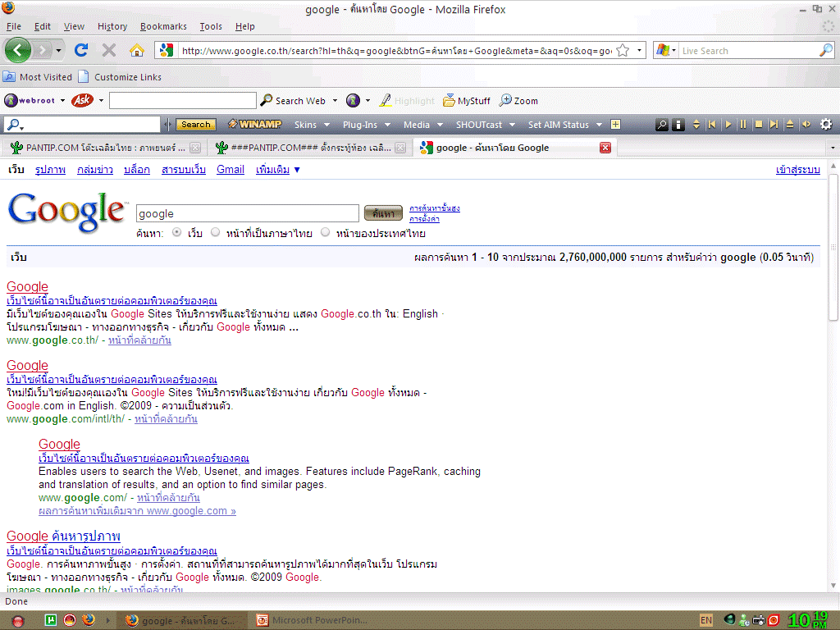Click the Winamp small search magnifier icon

click(x=662, y=125)
